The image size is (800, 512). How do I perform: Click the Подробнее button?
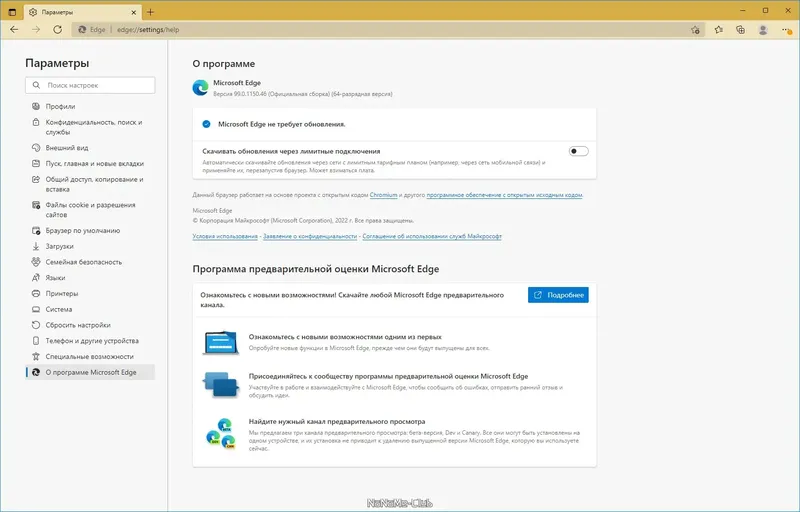[x=558, y=295]
